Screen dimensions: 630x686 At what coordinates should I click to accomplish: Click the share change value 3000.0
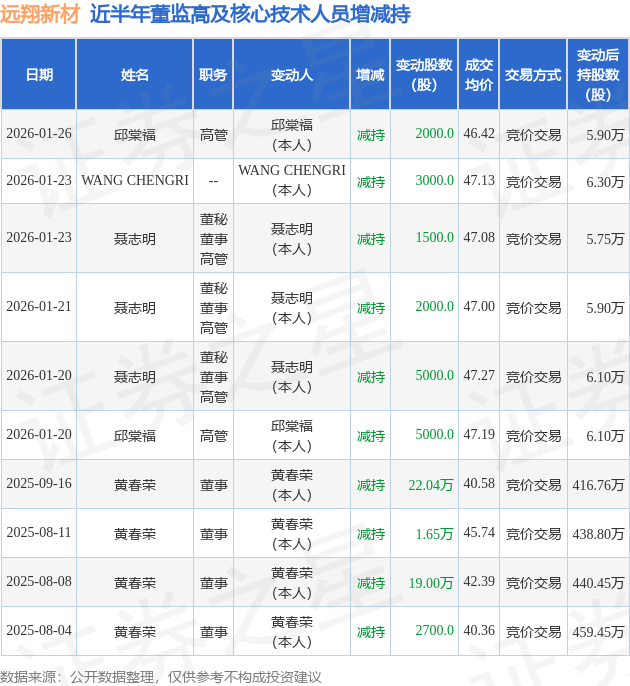click(434, 180)
